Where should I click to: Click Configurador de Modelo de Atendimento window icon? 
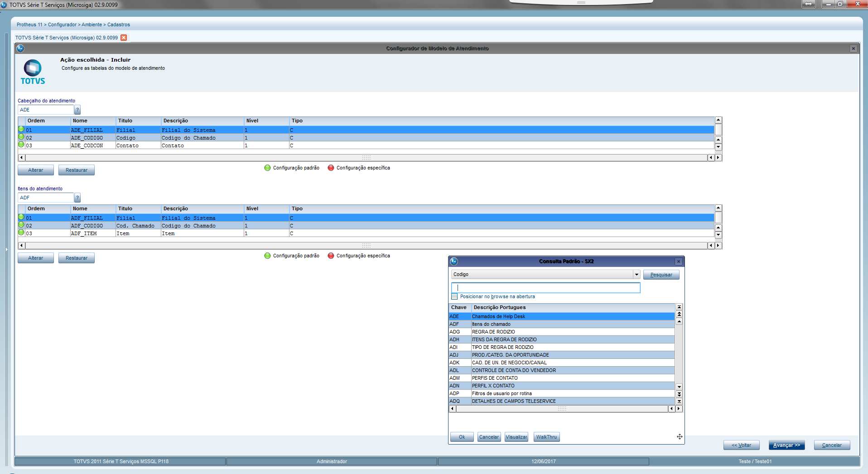[x=20, y=48]
